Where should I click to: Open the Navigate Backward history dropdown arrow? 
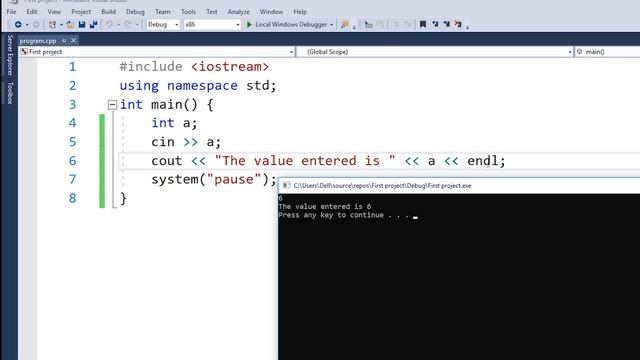(x=27, y=25)
